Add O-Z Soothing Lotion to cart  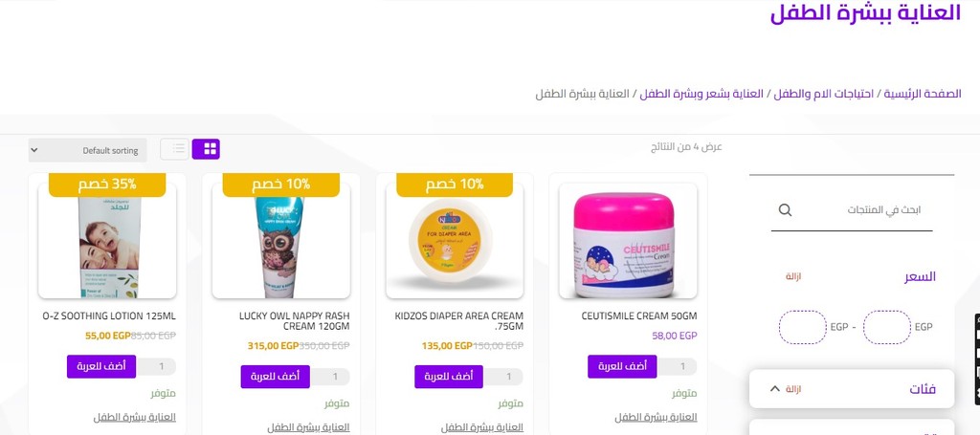101,366
